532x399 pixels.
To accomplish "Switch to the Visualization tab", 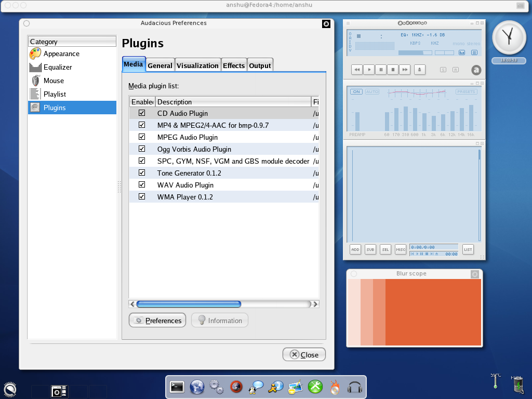I will [197, 65].
